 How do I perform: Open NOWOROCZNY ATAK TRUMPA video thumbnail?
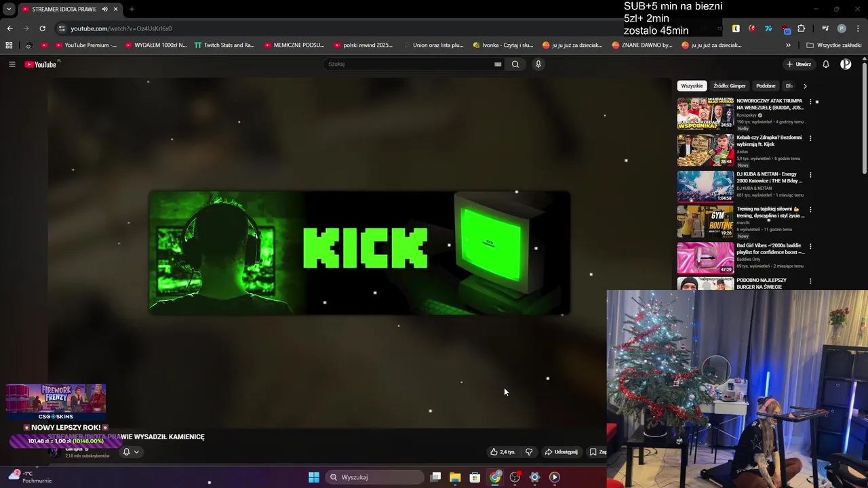705,113
